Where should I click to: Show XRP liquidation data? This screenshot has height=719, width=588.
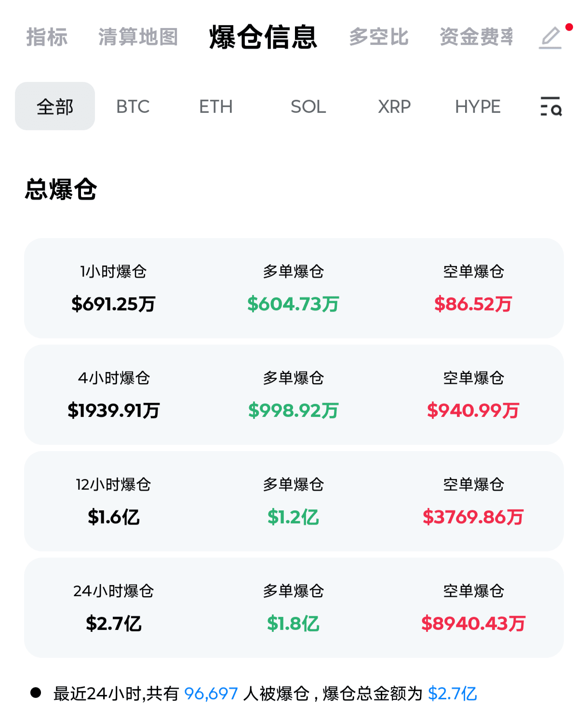[x=394, y=107]
